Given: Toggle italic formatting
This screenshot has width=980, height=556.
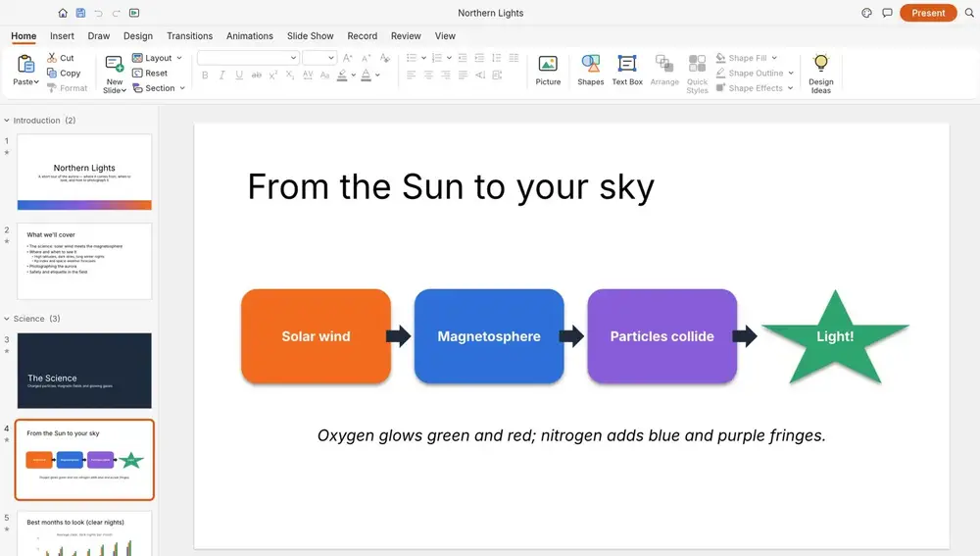Looking at the screenshot, I should pyautogui.click(x=221, y=76).
